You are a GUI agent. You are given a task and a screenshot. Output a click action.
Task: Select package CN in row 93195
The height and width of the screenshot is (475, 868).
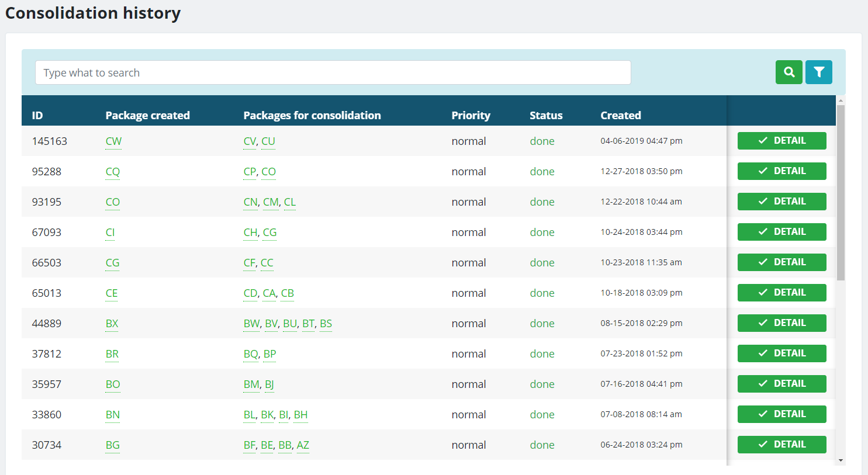[x=250, y=202]
